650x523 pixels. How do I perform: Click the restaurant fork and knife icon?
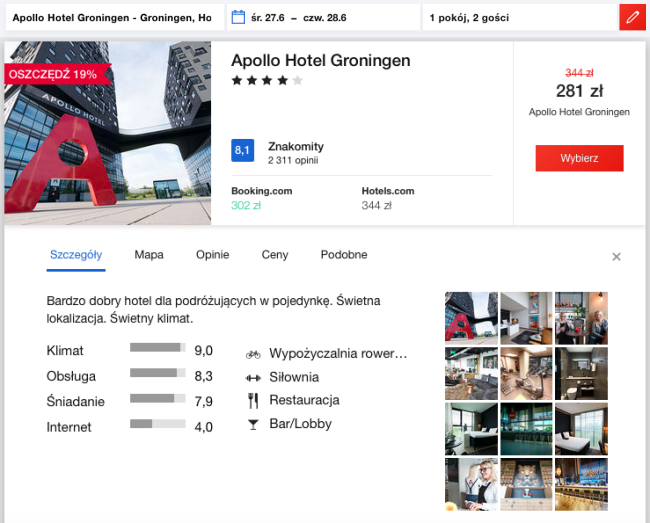253,400
